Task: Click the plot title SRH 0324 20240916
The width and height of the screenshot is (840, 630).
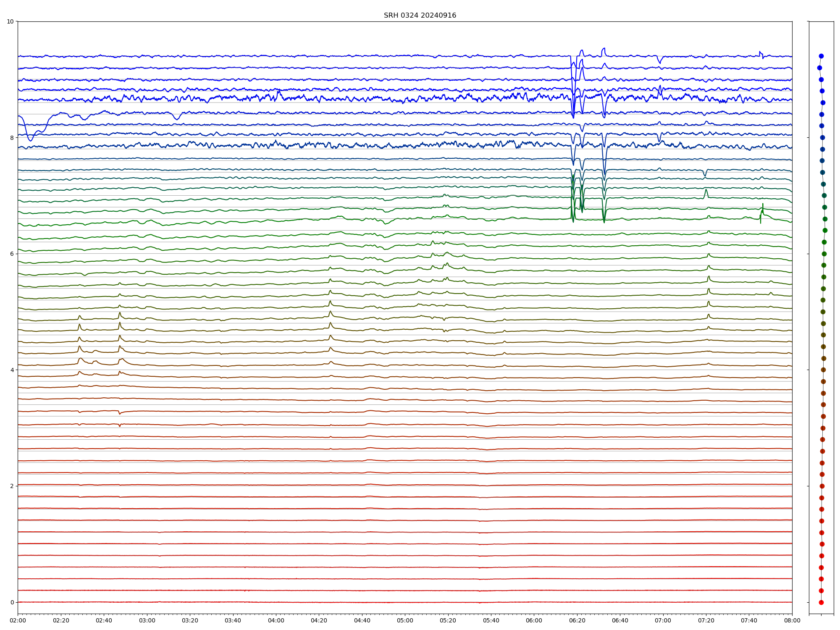Action: tap(420, 16)
